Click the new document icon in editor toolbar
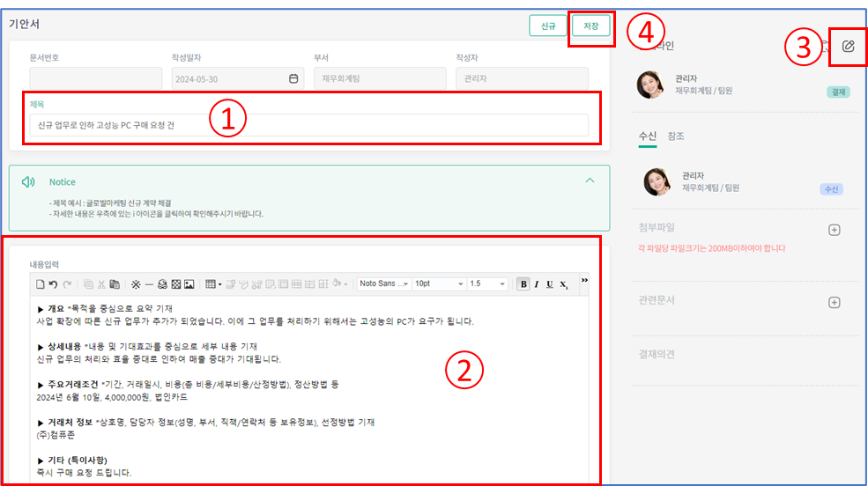 click(x=40, y=284)
